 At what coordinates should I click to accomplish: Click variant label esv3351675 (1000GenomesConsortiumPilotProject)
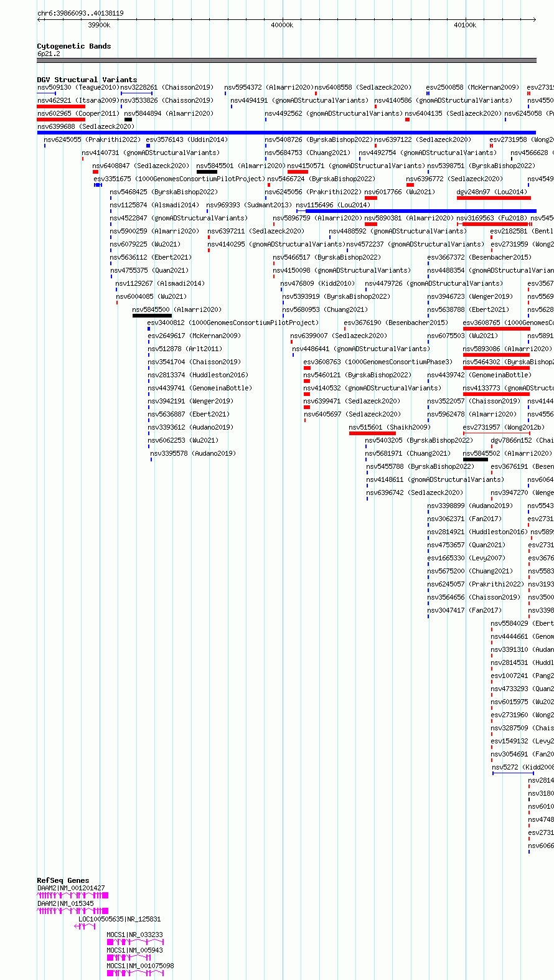(179, 179)
